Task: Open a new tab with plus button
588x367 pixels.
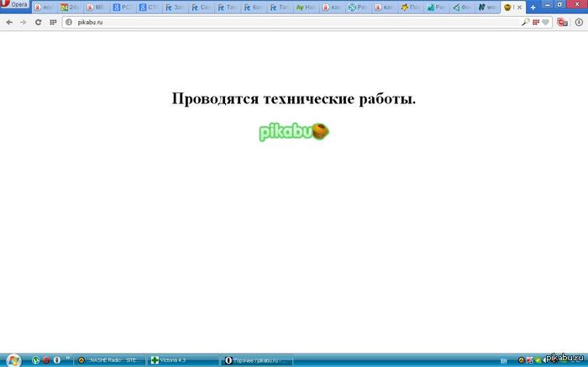Action: pos(533,7)
